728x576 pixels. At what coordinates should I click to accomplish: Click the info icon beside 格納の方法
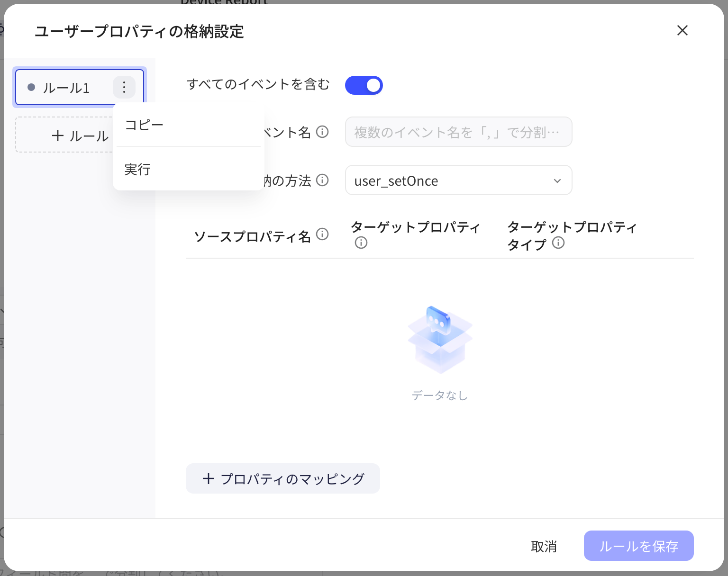point(322,180)
